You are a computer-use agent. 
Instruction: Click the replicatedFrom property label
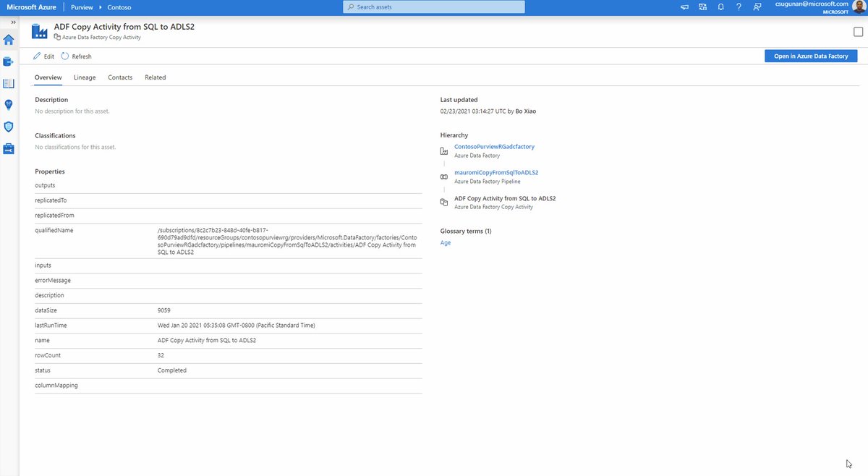point(54,216)
